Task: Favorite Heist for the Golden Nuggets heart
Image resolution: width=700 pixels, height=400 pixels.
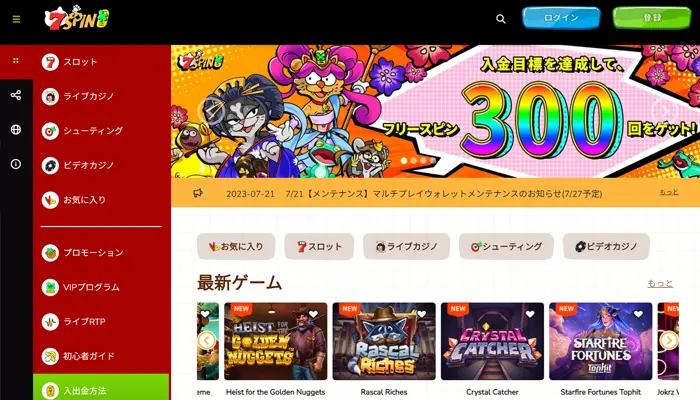Action: coord(313,314)
